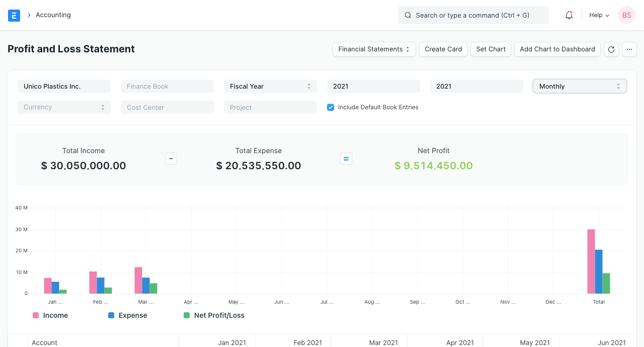The height and width of the screenshot is (347, 644).
Task: Open the Fiscal Year filter dropdown
Action: coord(270,86)
